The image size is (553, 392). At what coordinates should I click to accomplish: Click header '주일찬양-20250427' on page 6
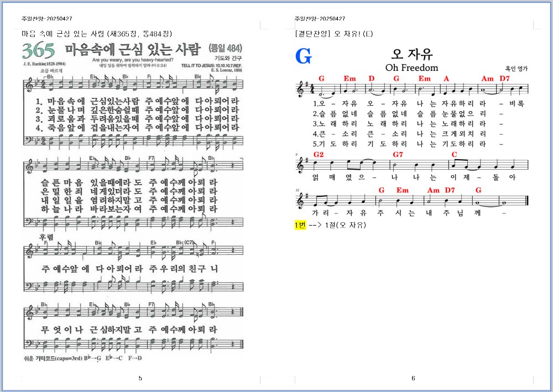[320, 19]
